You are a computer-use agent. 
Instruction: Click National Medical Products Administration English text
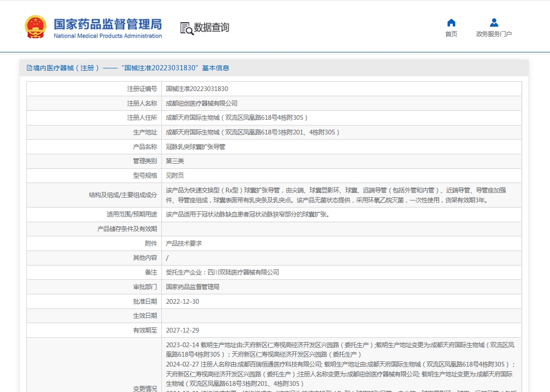tap(108, 36)
